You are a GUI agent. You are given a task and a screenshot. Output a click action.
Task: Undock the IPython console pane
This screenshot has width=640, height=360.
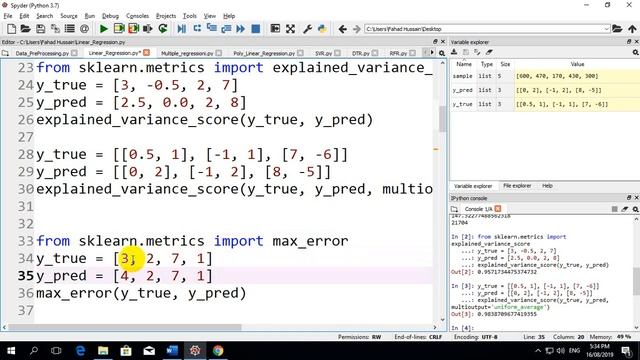[x=629, y=198]
